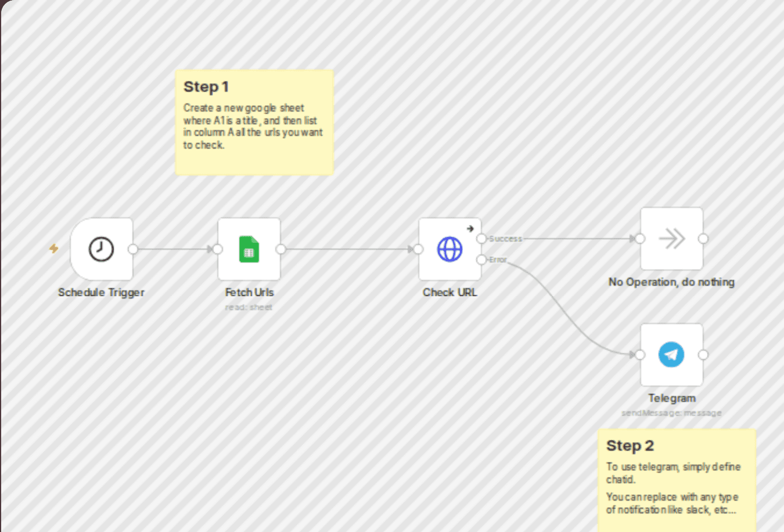Click the Check URL input connector

tap(418, 249)
